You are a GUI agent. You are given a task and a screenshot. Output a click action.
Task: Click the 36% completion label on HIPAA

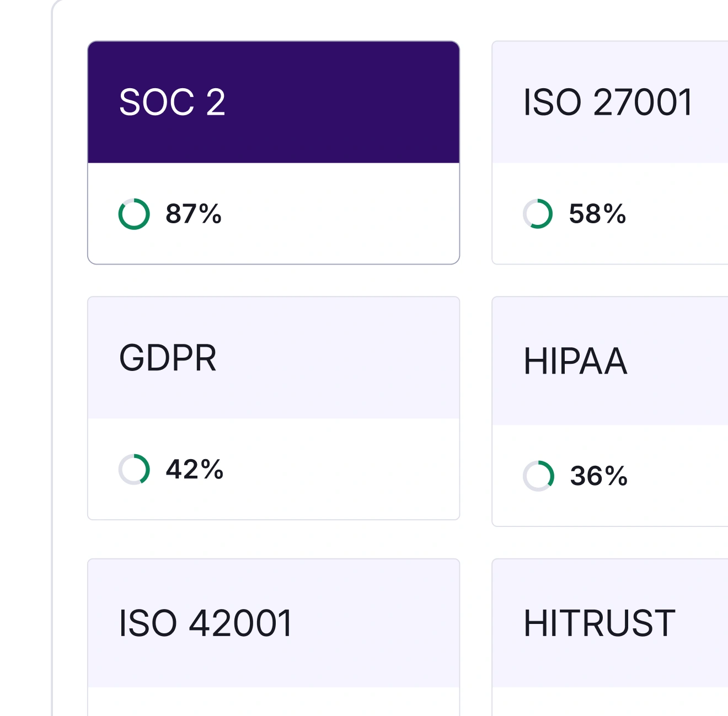[598, 475]
